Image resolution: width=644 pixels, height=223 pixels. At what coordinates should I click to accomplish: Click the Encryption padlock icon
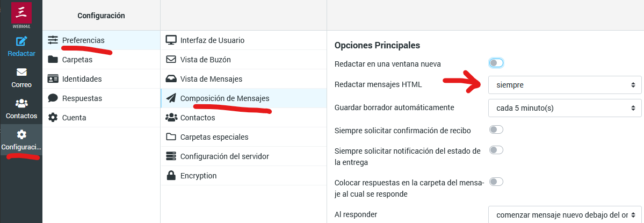pos(171,175)
